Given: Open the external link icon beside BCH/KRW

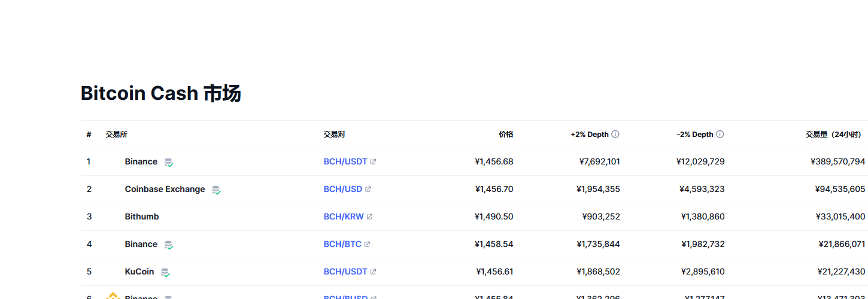Looking at the screenshot, I should pyautogui.click(x=370, y=217).
